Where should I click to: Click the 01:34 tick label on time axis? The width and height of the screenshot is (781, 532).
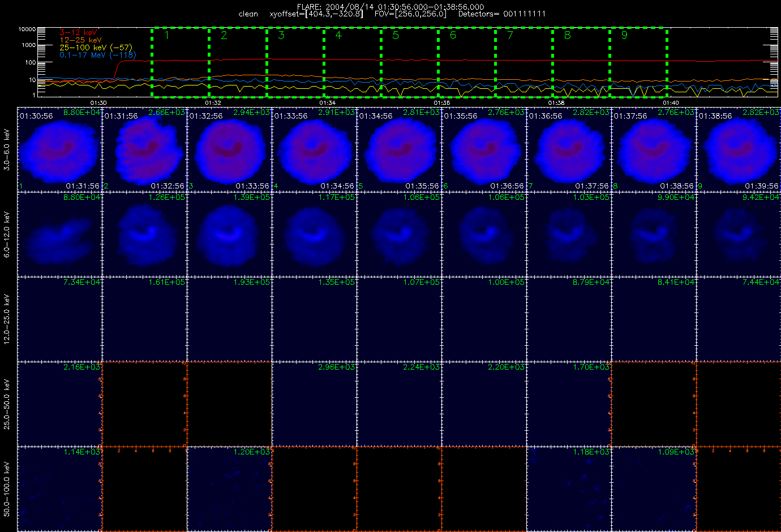click(327, 103)
